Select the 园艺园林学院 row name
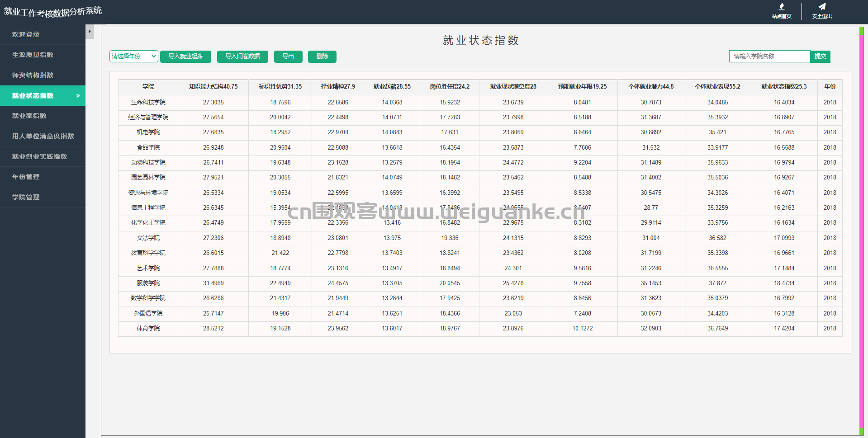The height and width of the screenshot is (438, 868). 148,178
